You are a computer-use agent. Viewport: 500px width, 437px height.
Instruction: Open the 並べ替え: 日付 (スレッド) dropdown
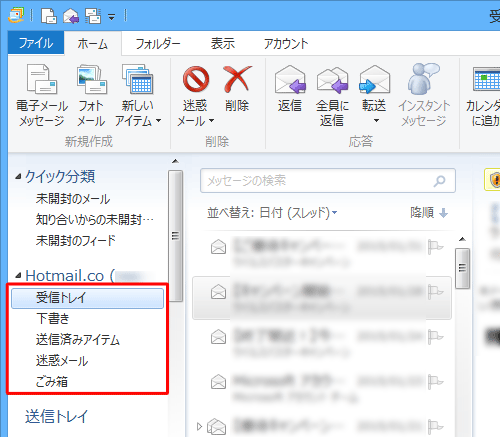point(272,213)
